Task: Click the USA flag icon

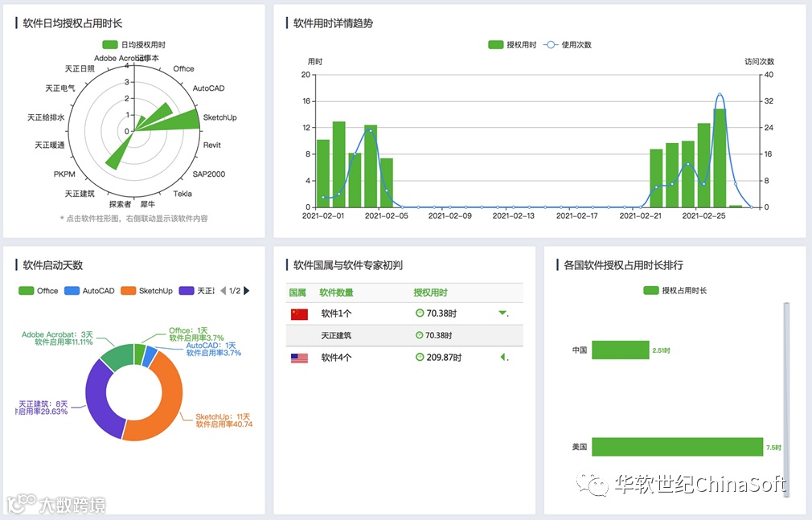Action: click(299, 358)
